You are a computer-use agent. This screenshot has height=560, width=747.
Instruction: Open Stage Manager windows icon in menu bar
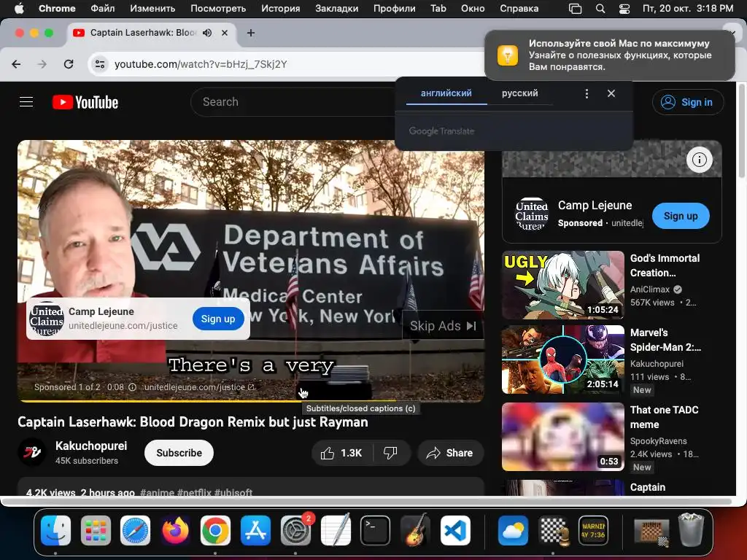pos(576,9)
